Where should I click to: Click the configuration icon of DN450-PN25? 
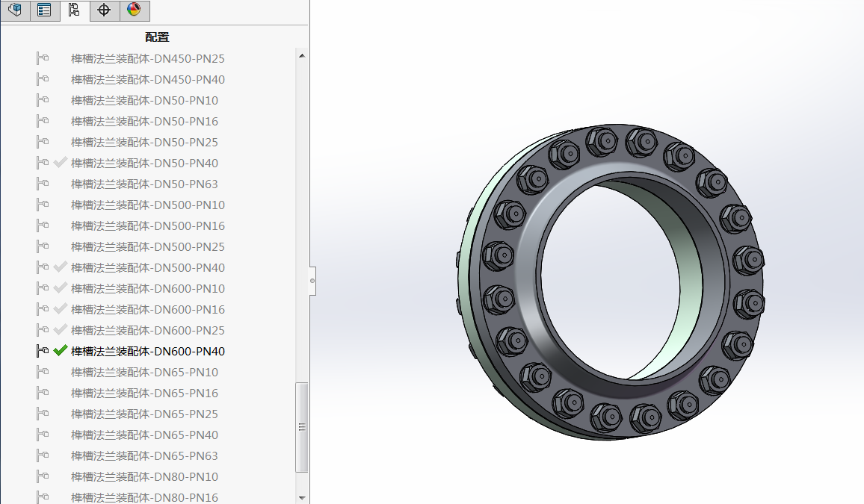coord(43,58)
